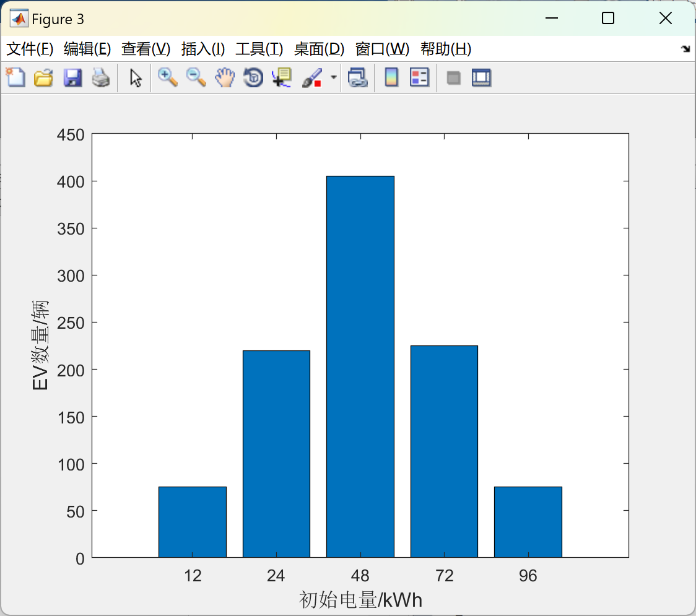Click the bar above 24 kWh

pos(277,454)
